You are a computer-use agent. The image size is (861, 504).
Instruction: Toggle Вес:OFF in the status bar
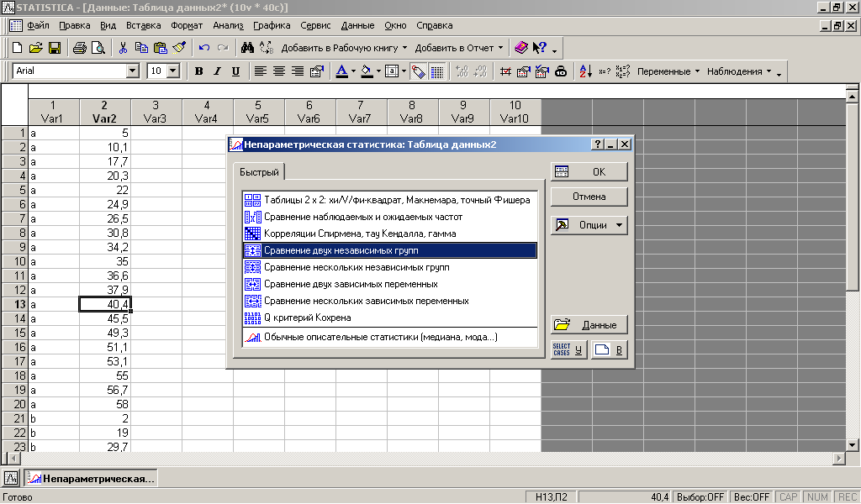click(x=751, y=497)
